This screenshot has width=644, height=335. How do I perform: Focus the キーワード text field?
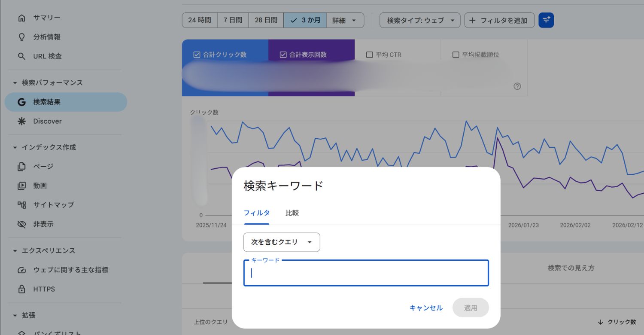click(x=366, y=273)
